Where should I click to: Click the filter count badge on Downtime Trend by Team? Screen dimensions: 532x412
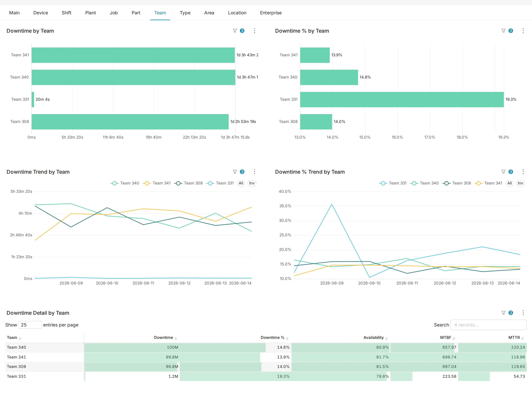point(242,172)
